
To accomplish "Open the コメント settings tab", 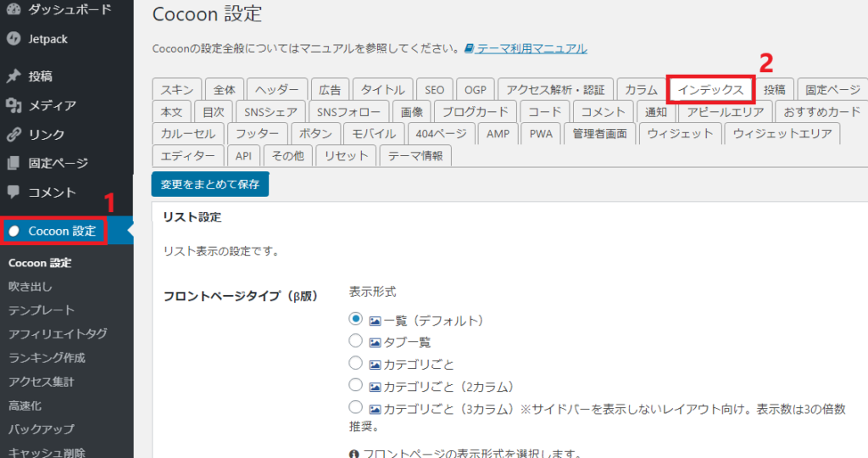I will tap(603, 112).
